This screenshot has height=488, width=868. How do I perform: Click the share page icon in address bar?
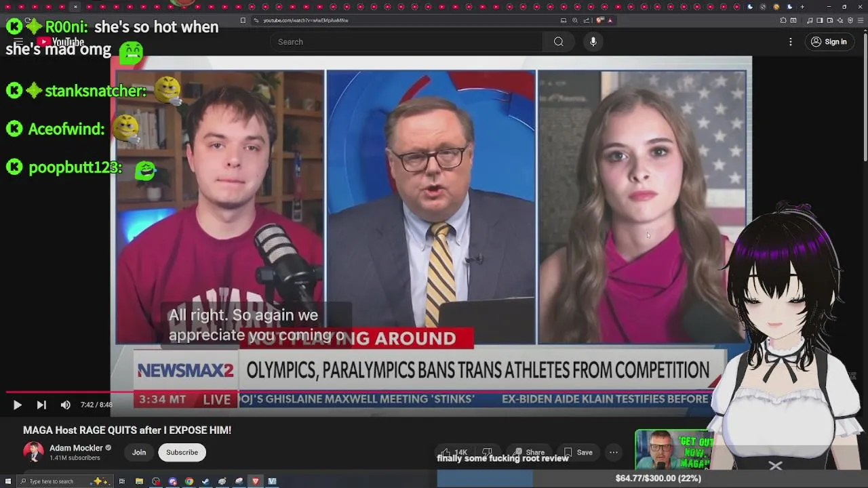pos(587,20)
